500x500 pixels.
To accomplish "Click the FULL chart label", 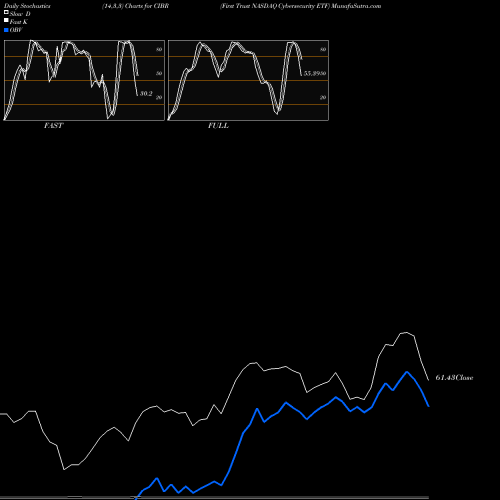I will [218, 125].
